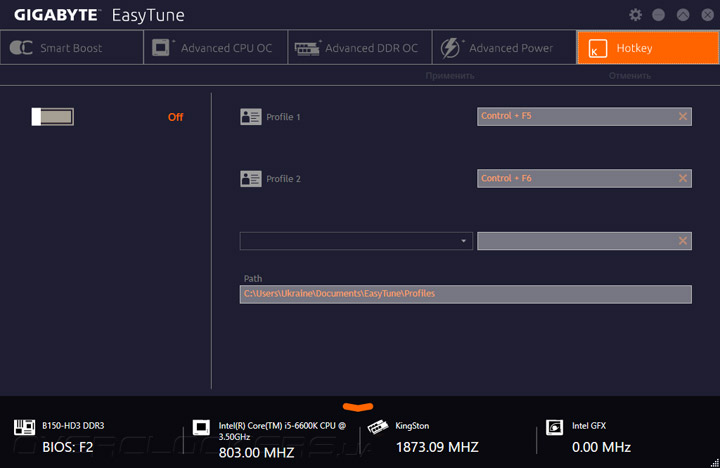Click the B150-HD3 DDR3 label
This screenshot has width=720, height=468.
73,426
